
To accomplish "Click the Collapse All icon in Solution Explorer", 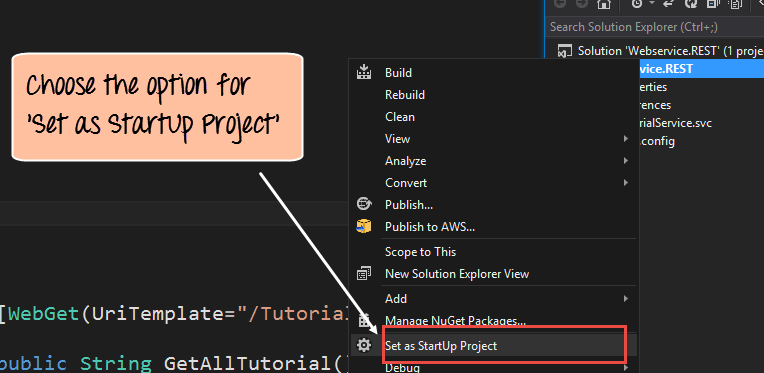I will pos(713,4).
